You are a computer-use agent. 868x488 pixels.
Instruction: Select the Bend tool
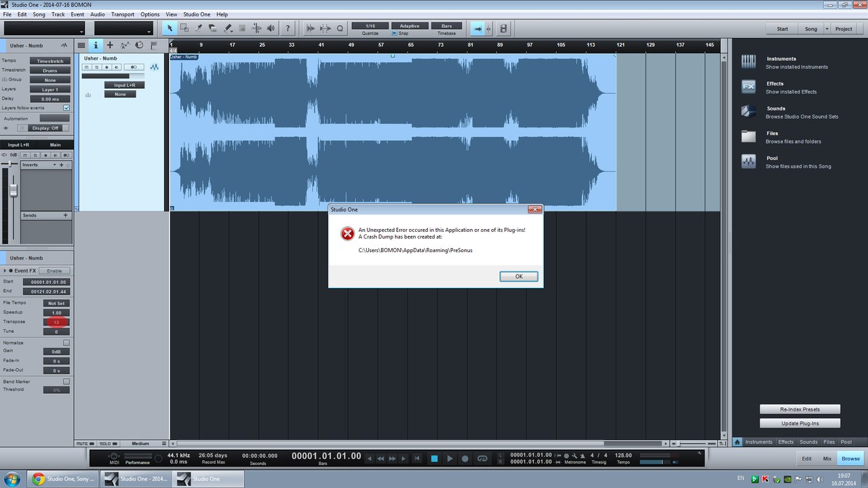(256, 28)
